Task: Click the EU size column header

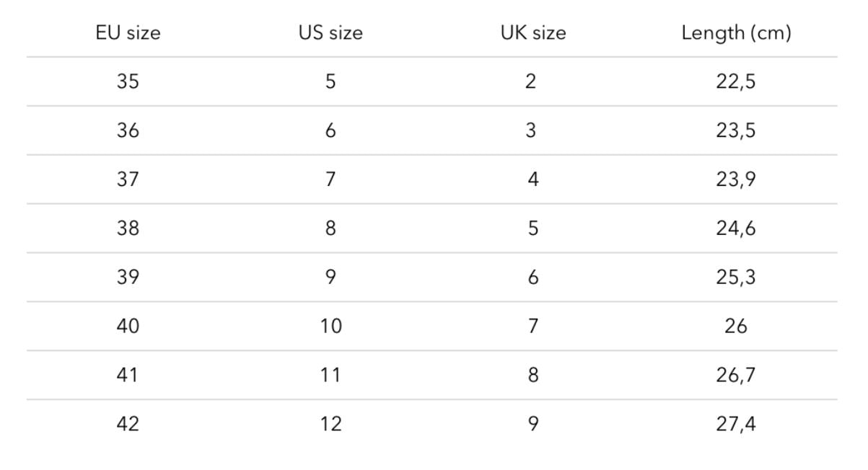Action: coord(128,32)
